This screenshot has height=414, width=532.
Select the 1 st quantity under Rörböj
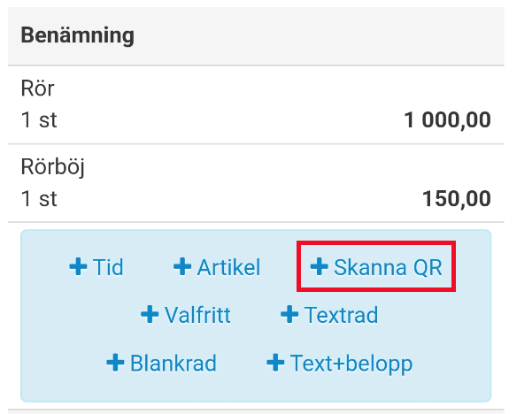tap(39, 199)
